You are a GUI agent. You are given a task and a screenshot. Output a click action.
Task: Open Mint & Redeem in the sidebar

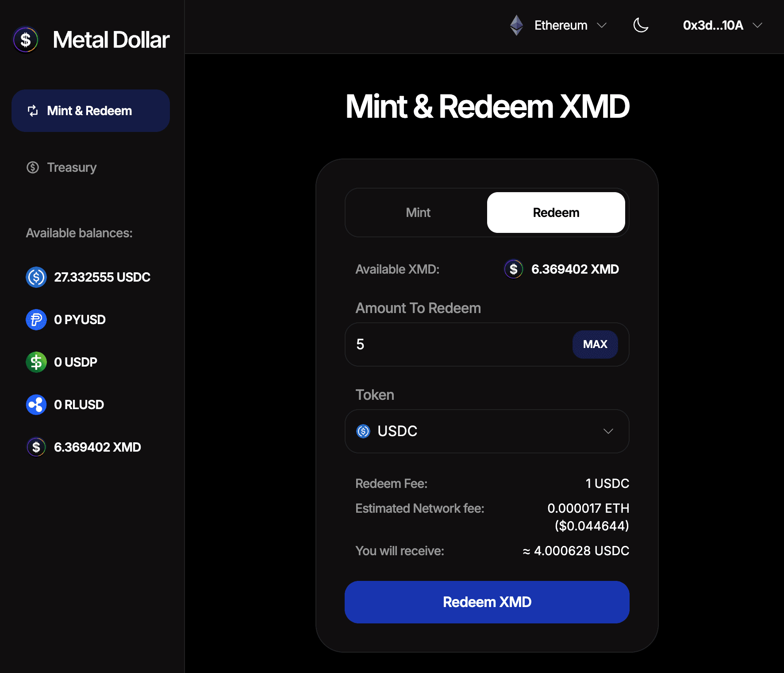91,111
